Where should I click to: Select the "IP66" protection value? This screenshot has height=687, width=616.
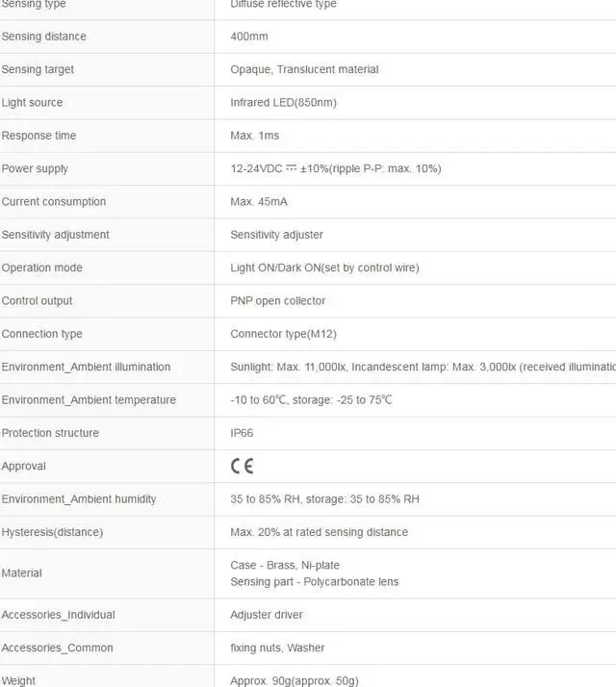pyautogui.click(x=242, y=433)
